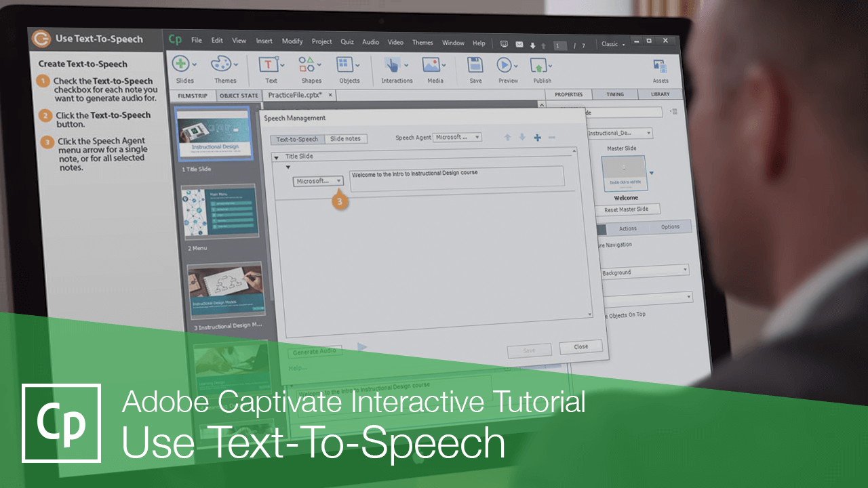Screen dimensions: 868x488
Task: Click the Objects icon
Action: point(344,64)
